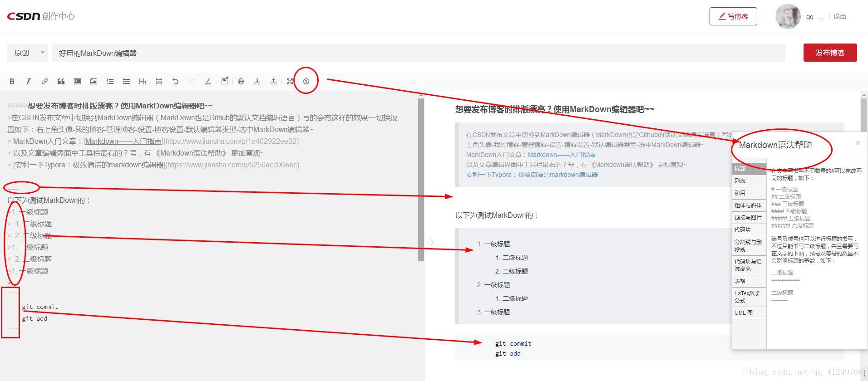This screenshot has width=868, height=381.
Task: Save the draft with floppy icon
Action: 224,81
